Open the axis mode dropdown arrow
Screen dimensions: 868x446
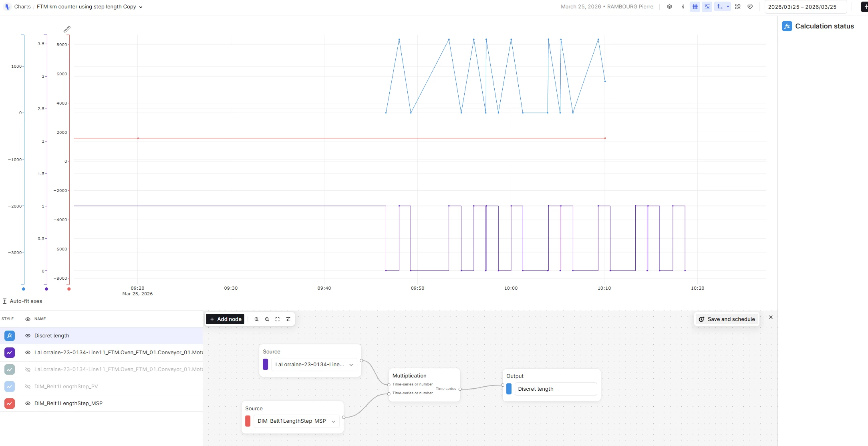point(728,7)
